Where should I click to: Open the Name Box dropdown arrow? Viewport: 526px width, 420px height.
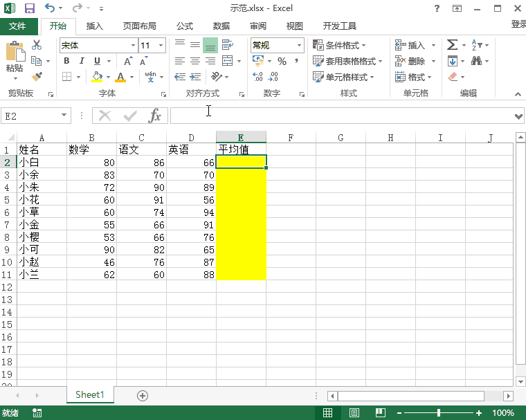pos(64,116)
